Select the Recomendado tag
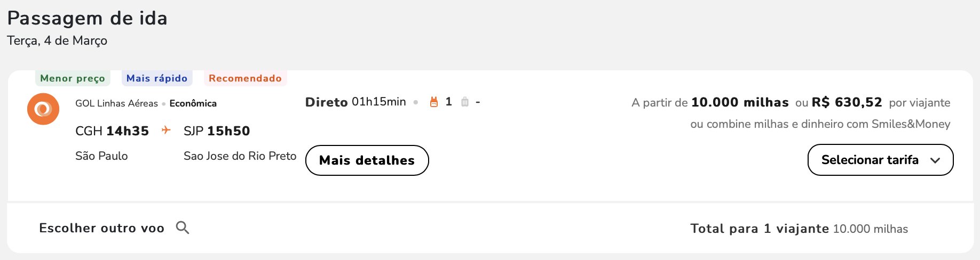Viewport: 980px width, 260px height. pyautogui.click(x=245, y=78)
